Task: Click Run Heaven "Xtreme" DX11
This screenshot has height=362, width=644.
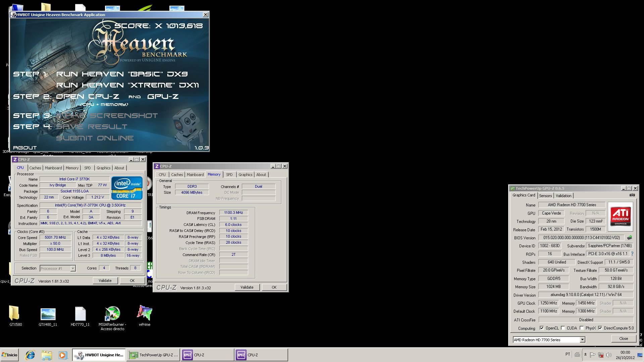Action: (127, 85)
